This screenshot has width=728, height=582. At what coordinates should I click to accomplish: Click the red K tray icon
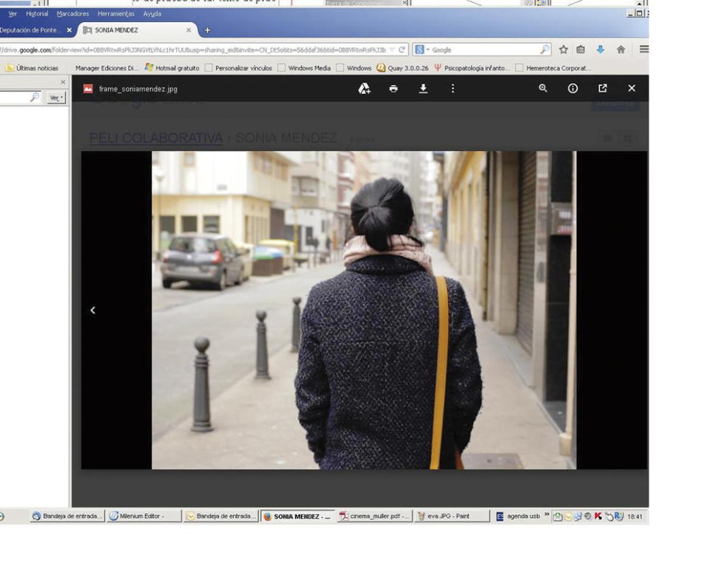598,517
